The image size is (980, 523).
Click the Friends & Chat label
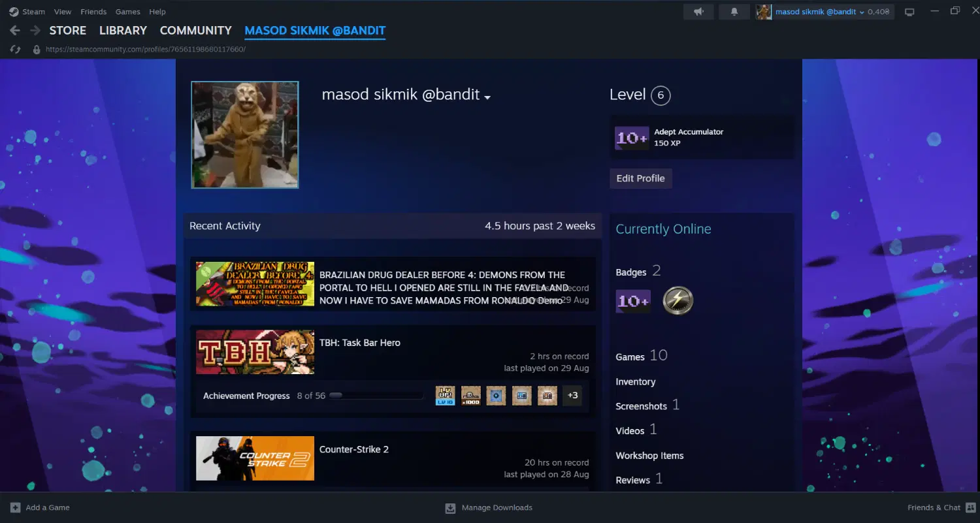click(934, 507)
